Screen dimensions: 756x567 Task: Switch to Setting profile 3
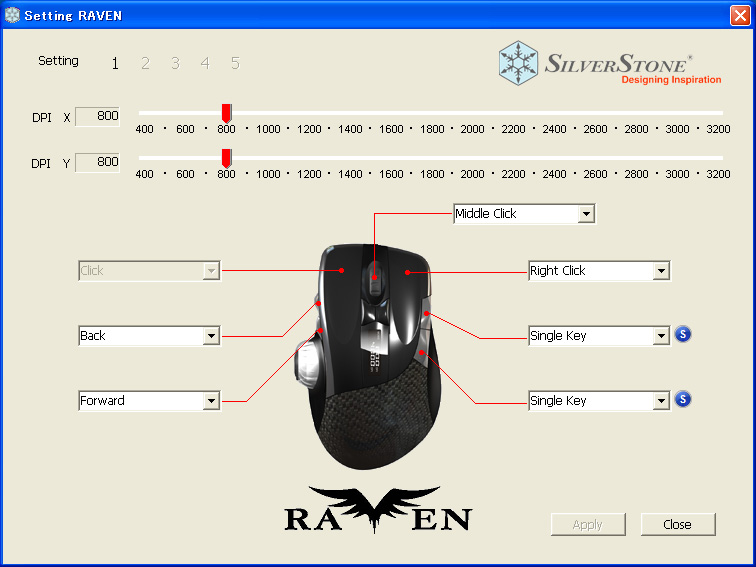[x=175, y=63]
